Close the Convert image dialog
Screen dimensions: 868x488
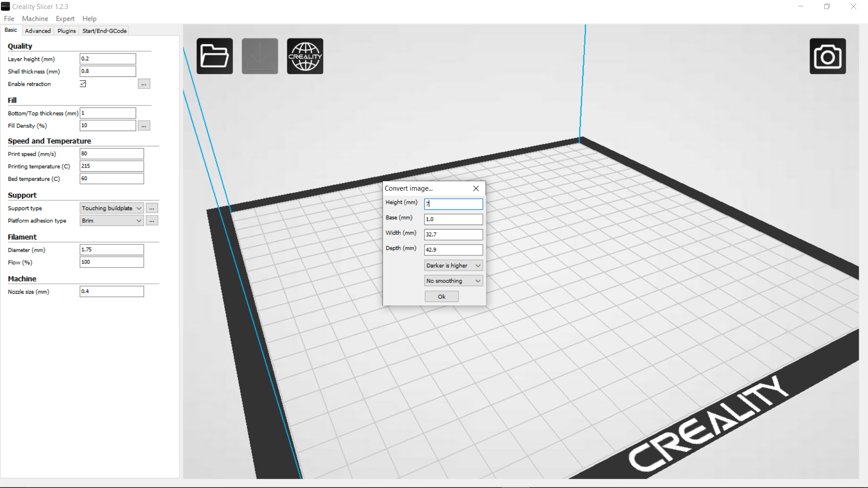476,188
